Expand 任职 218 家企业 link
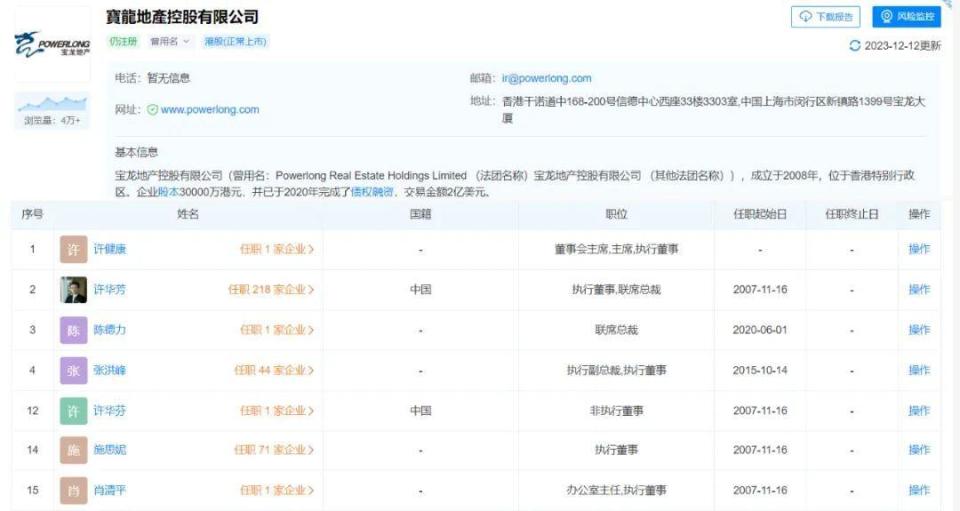The image size is (960, 511). point(271,289)
